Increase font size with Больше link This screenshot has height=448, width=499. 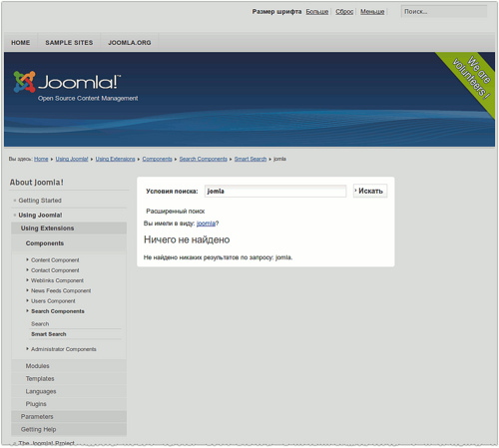tap(317, 12)
